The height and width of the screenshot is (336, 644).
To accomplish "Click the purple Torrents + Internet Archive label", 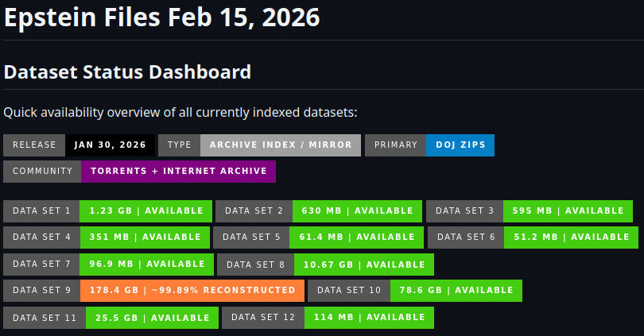I will [x=178, y=171].
